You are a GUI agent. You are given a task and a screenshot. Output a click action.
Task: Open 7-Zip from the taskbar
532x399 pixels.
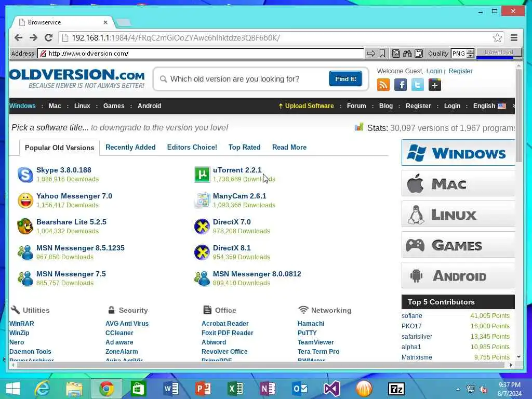tap(396, 389)
